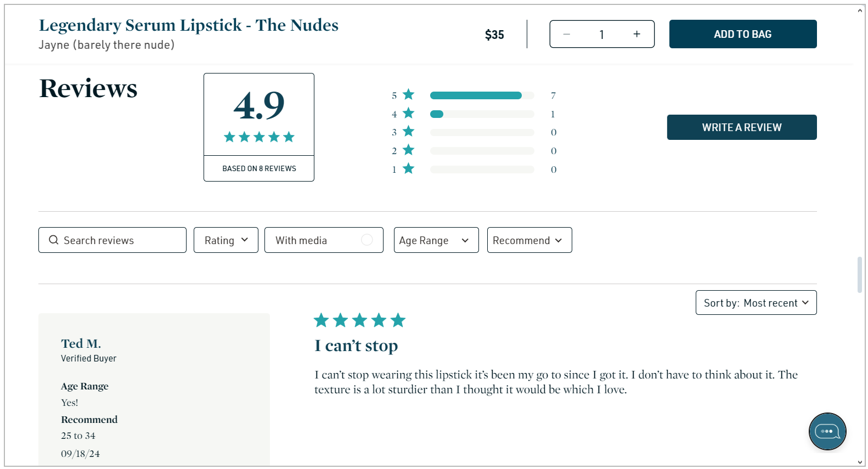Click the star beside the 5-star row

point(408,95)
